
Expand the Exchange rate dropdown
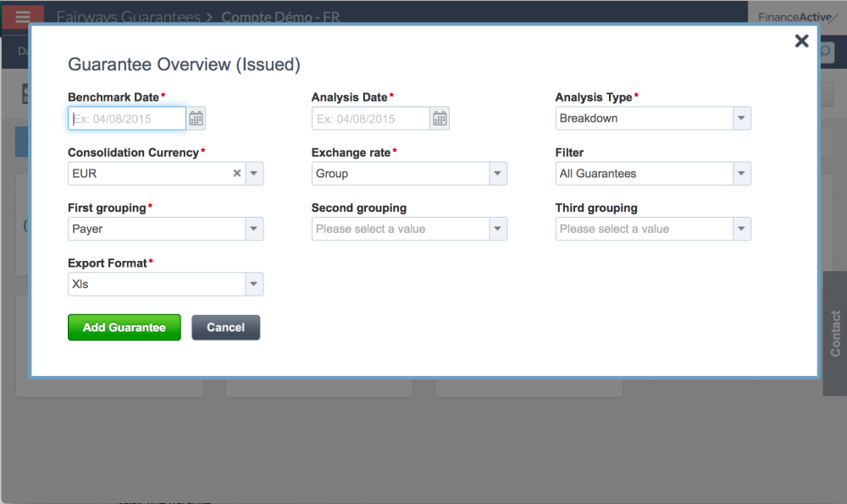point(497,174)
